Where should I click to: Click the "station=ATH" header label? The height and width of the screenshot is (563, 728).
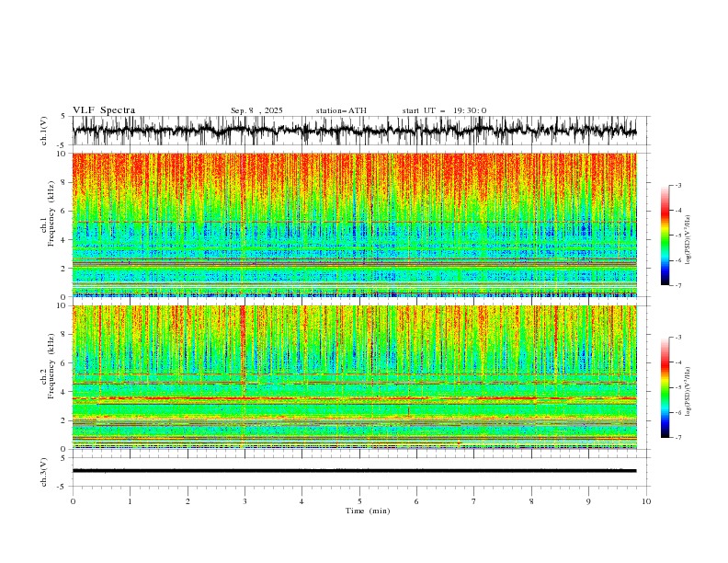click(341, 110)
